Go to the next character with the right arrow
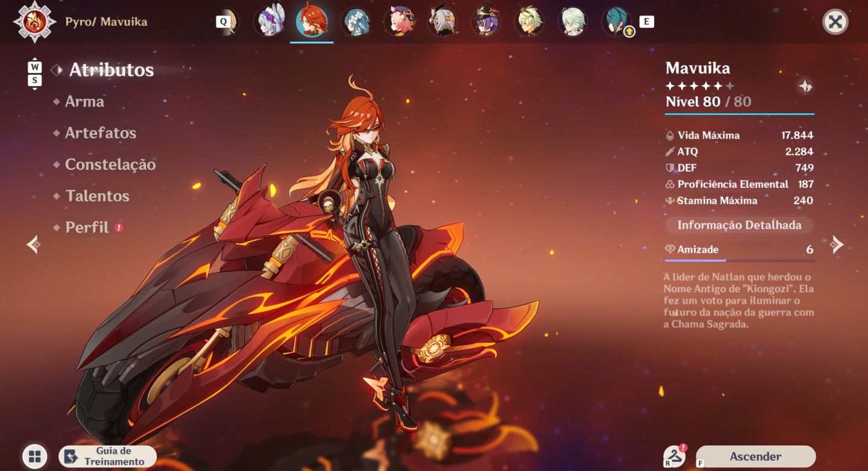Image resolution: width=868 pixels, height=471 pixels. 836,244
